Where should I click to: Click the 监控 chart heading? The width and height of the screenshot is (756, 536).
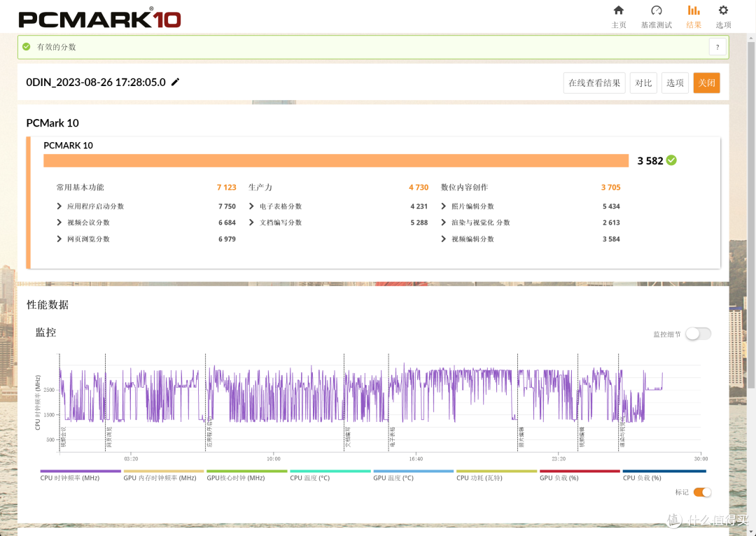(45, 332)
